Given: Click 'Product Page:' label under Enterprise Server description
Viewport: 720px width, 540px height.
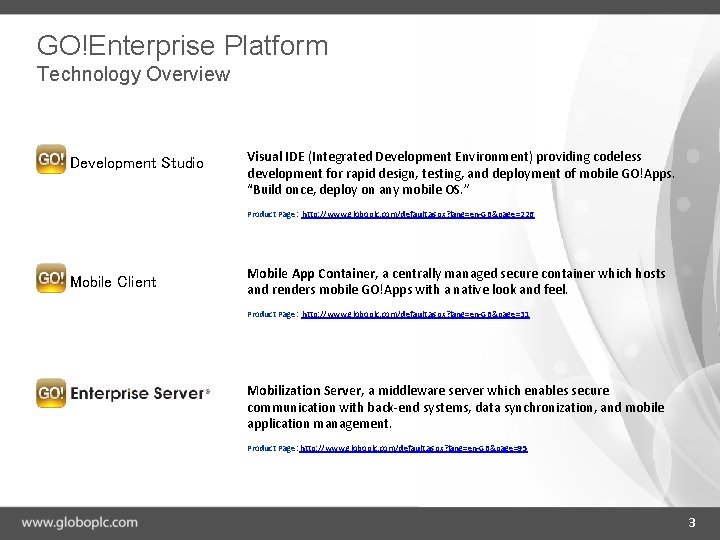Looking at the screenshot, I should (272, 448).
